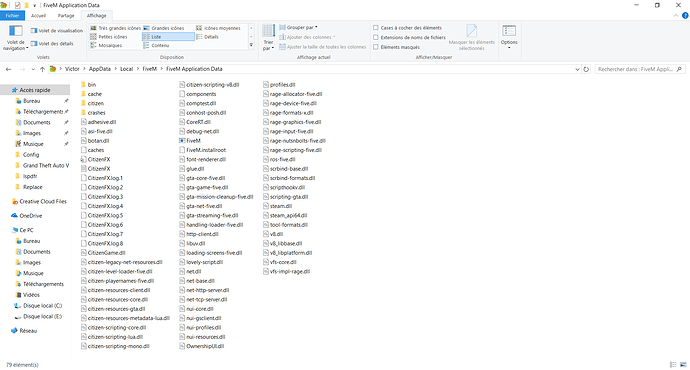This screenshot has width=690, height=370.
Task: Select Icônes moyennes layout
Action: pyautogui.click(x=219, y=28)
